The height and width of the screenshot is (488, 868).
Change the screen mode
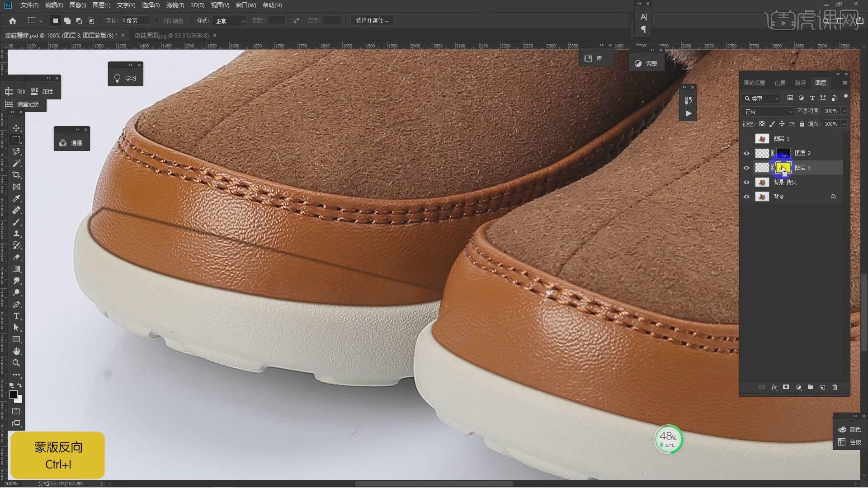click(x=16, y=423)
